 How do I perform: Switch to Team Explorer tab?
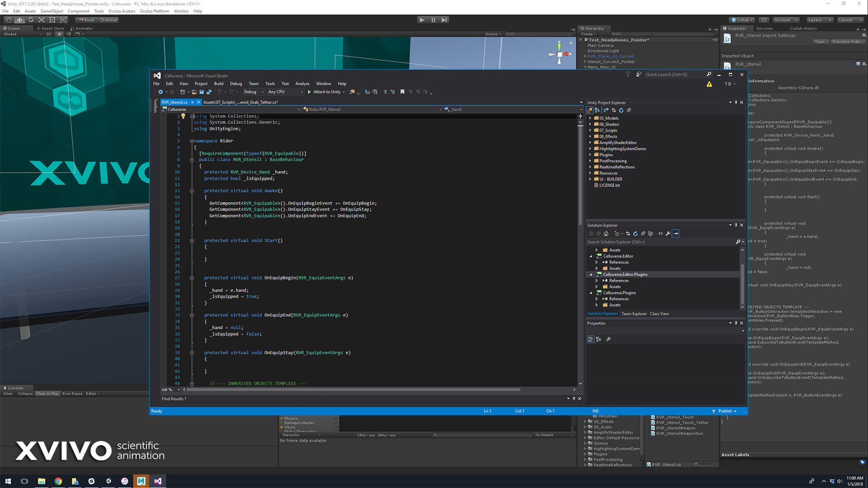click(634, 314)
